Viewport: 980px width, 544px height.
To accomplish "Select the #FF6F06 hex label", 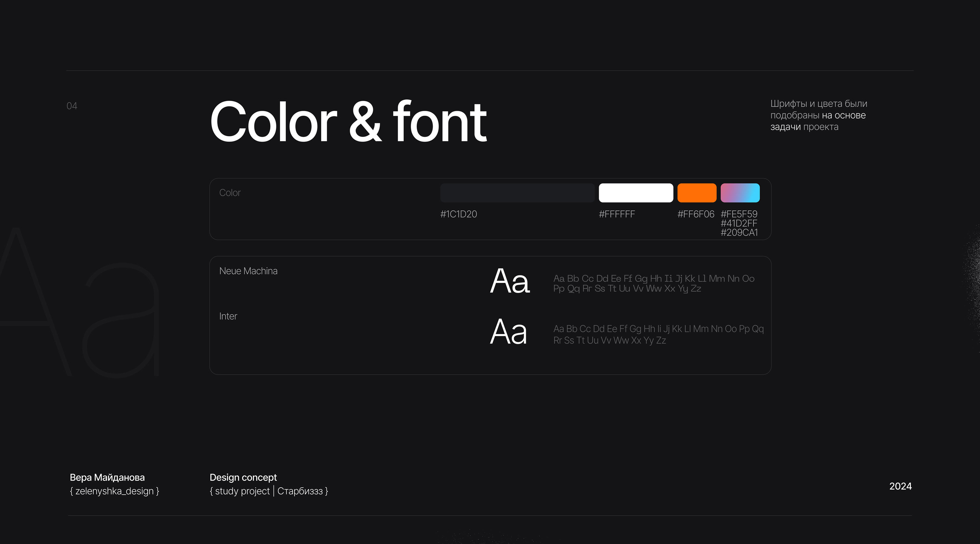I will coord(695,214).
